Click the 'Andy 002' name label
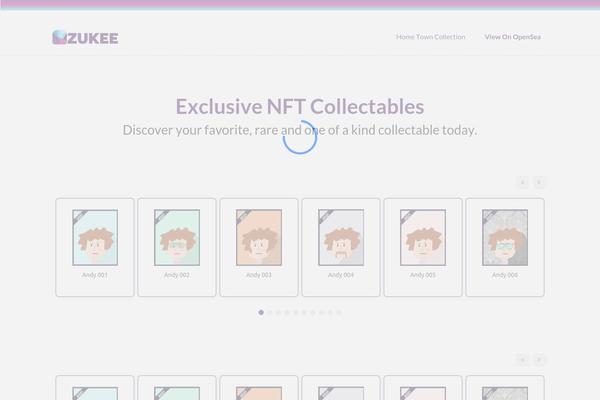The image size is (600, 400). (x=177, y=275)
